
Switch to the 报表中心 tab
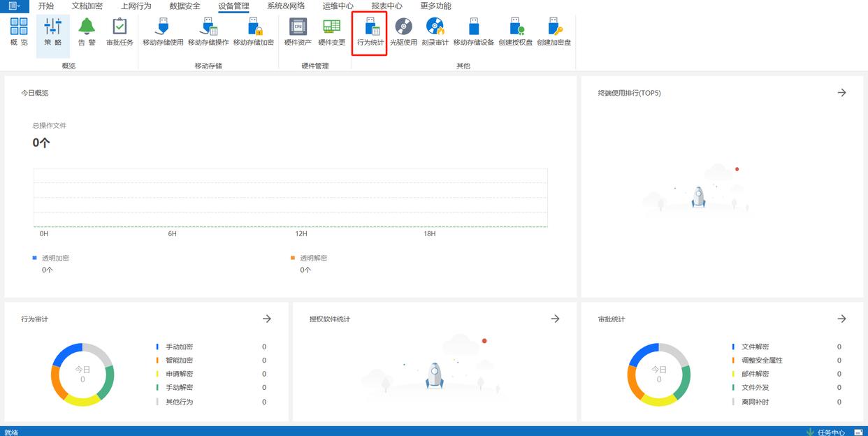click(x=386, y=6)
